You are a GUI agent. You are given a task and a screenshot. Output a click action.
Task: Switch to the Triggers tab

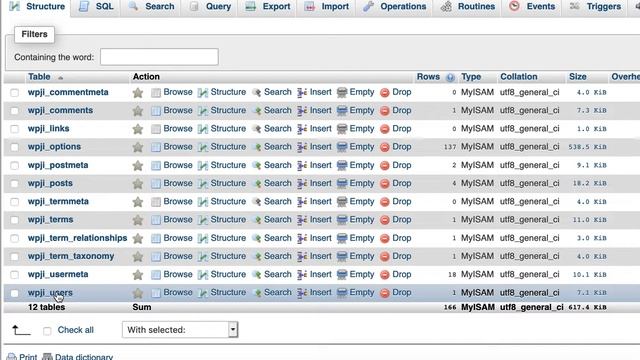(595, 7)
